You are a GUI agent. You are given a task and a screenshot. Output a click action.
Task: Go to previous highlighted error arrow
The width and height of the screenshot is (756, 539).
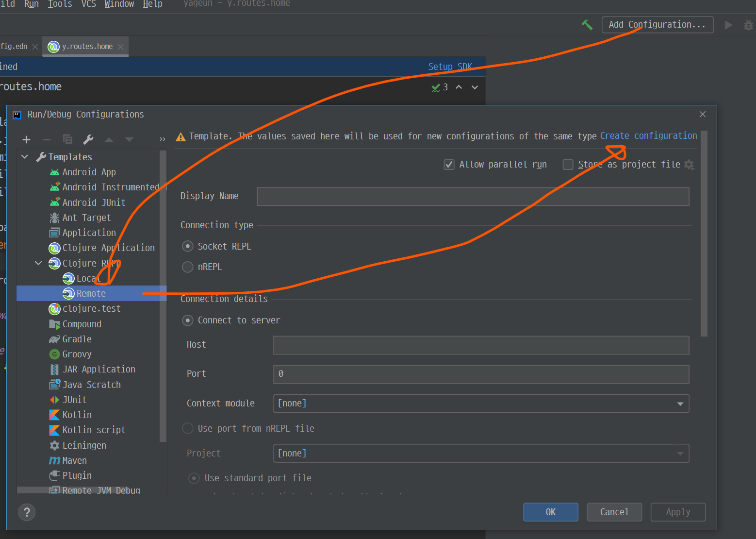pyautogui.click(x=459, y=87)
